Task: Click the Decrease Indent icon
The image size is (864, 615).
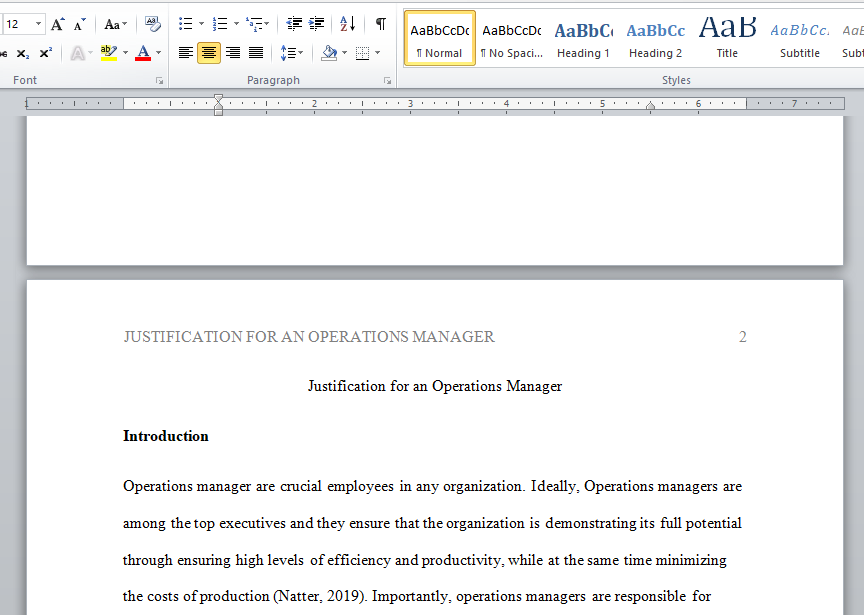Action: 294,24
